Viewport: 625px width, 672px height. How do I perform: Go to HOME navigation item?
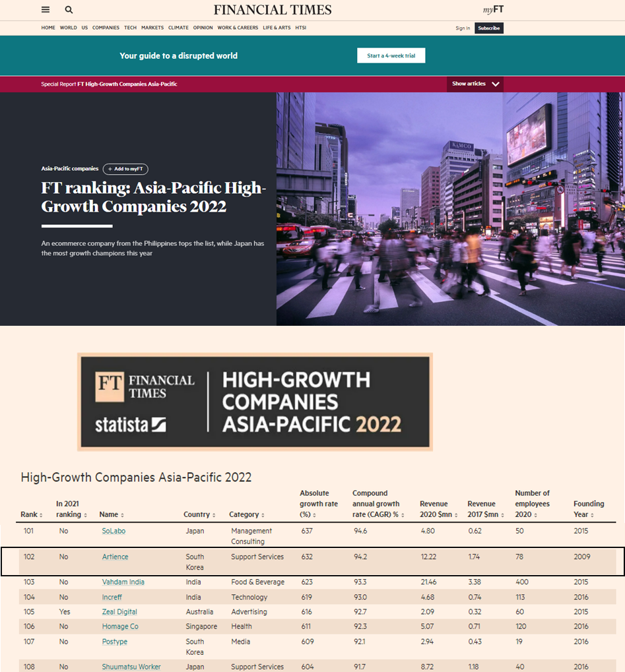(x=48, y=28)
